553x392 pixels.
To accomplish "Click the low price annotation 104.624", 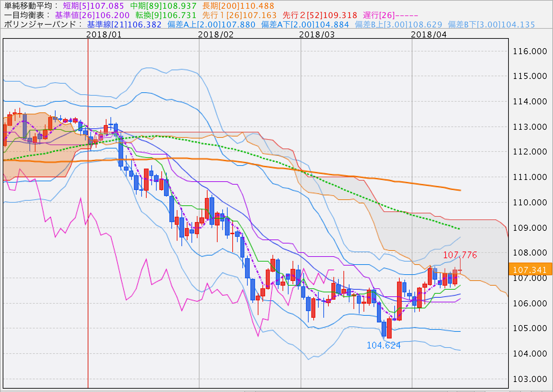I will (384, 345).
